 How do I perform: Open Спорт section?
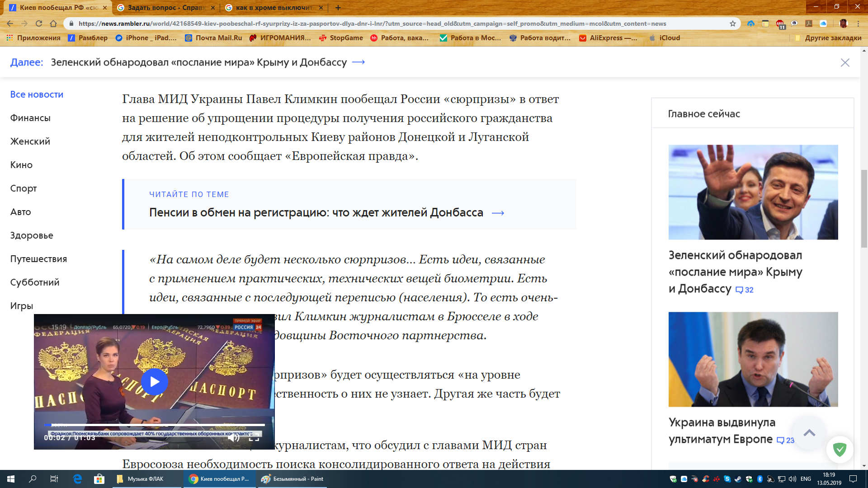click(x=24, y=188)
